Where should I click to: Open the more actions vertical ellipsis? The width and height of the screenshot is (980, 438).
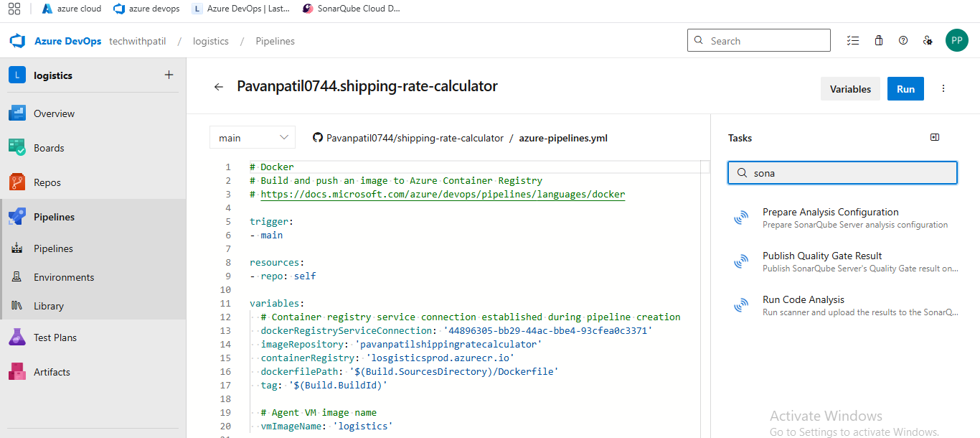click(x=943, y=89)
